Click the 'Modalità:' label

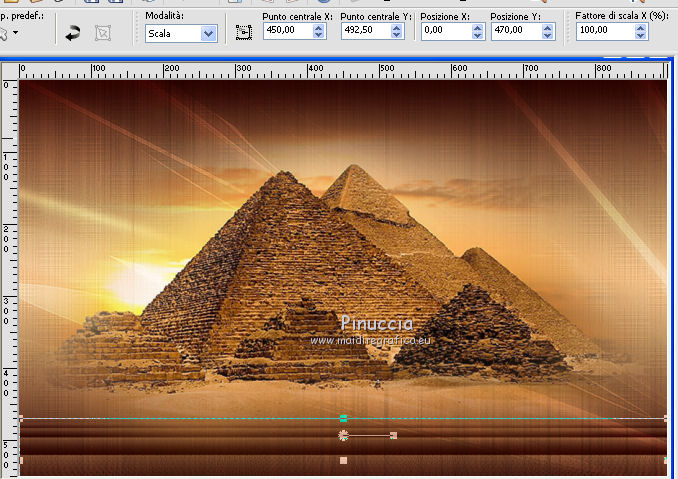coord(164,16)
